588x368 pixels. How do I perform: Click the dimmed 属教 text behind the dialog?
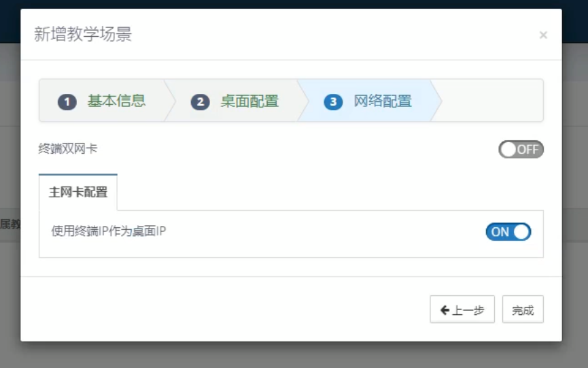(10, 224)
